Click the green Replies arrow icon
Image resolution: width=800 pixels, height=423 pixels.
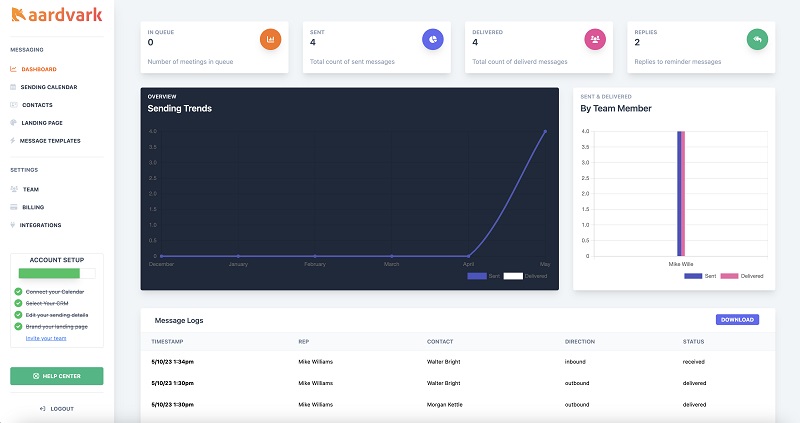click(x=757, y=39)
